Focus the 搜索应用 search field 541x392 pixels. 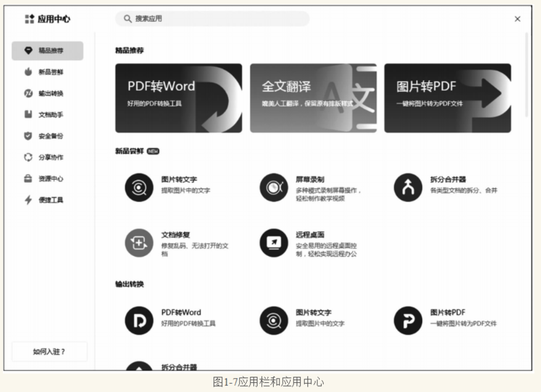tap(212, 19)
